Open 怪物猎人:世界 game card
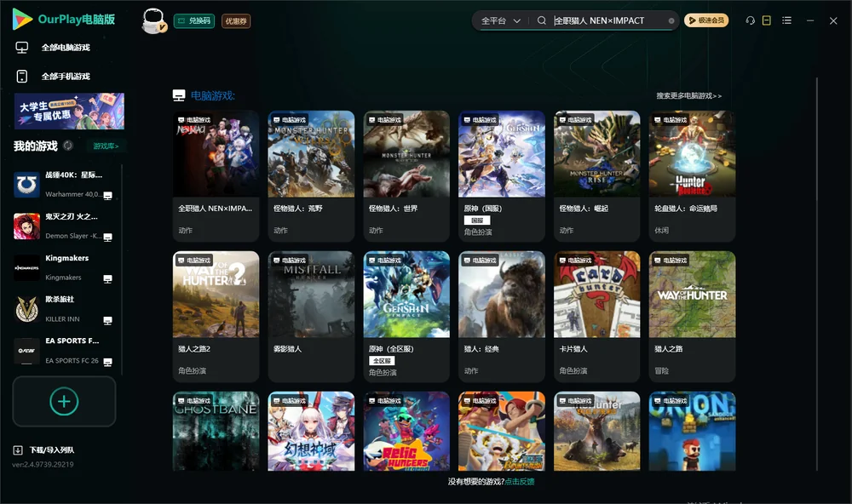Screen dimensions: 852x504 406,176
